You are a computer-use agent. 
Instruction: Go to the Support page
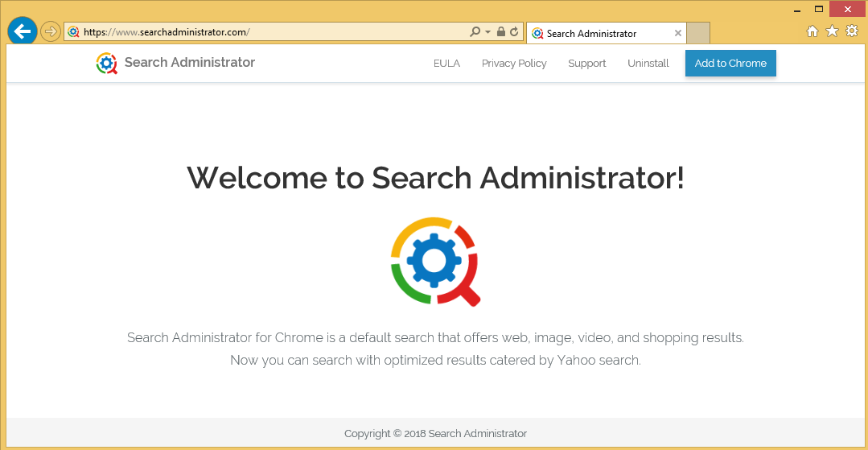click(x=586, y=63)
